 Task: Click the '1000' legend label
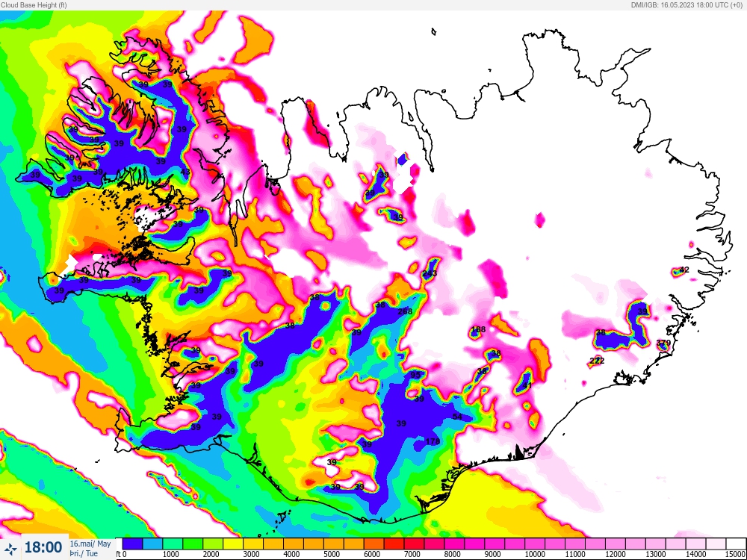pyautogui.click(x=170, y=554)
